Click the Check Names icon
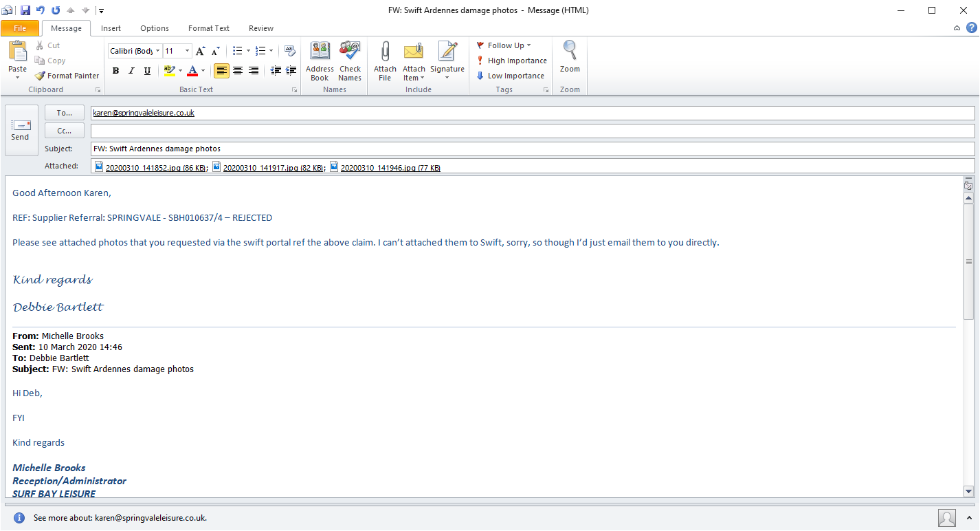The width and height of the screenshot is (980, 531). click(350, 52)
